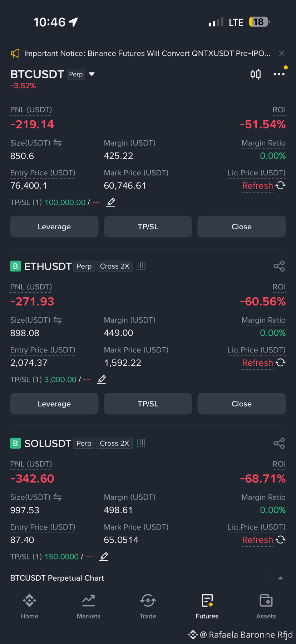Share the ETHUSDT position

pyautogui.click(x=279, y=266)
